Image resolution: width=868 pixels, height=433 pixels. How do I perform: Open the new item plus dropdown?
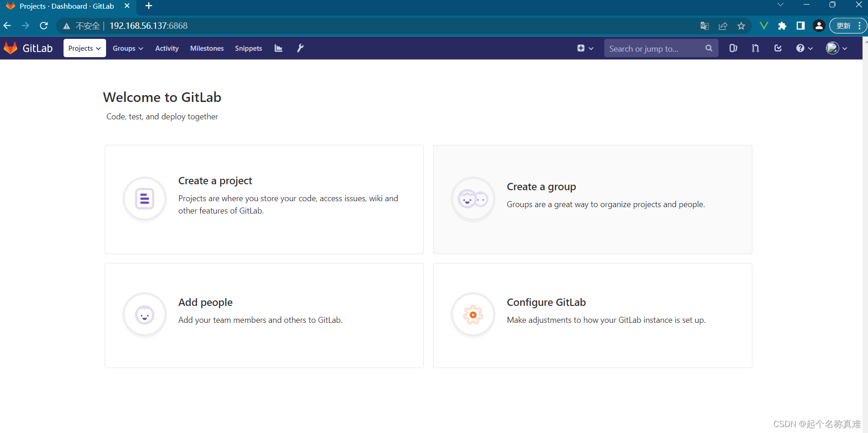(585, 48)
